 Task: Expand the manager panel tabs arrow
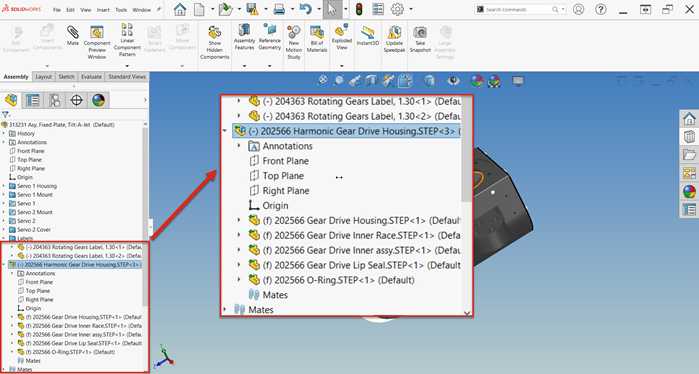point(145,100)
